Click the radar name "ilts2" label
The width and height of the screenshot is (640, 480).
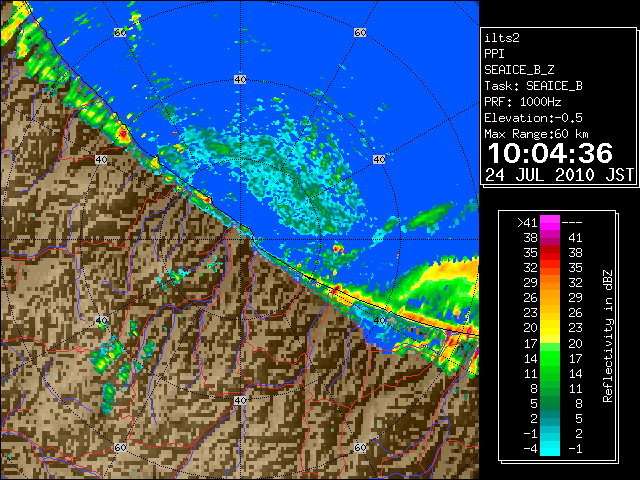point(502,38)
